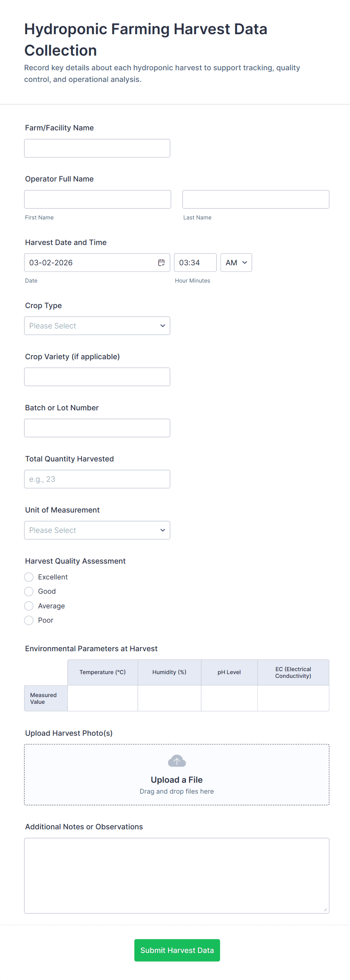This screenshot has width=350, height=980.
Task: Submit Harvest Data
Action: [x=177, y=950]
